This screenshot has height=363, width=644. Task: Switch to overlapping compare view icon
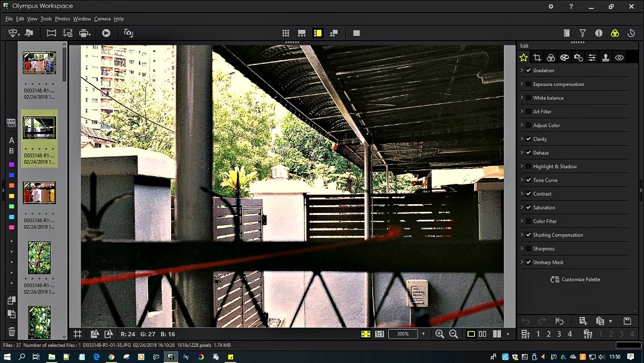pos(334,33)
